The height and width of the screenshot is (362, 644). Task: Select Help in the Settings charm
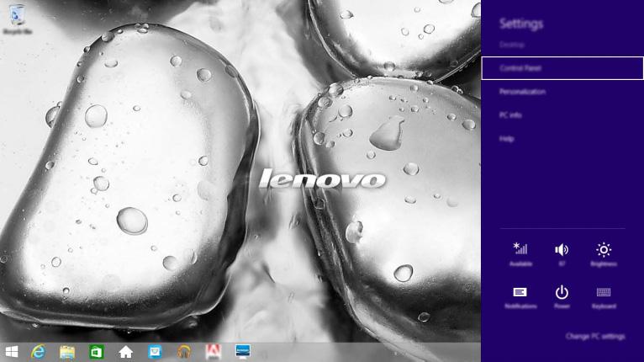coord(506,139)
